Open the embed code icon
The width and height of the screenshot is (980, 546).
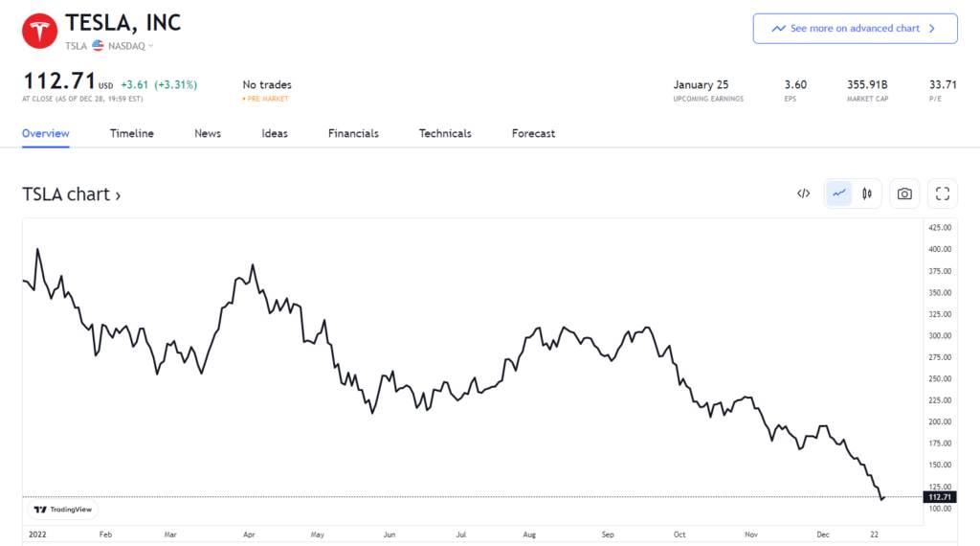[x=804, y=193]
